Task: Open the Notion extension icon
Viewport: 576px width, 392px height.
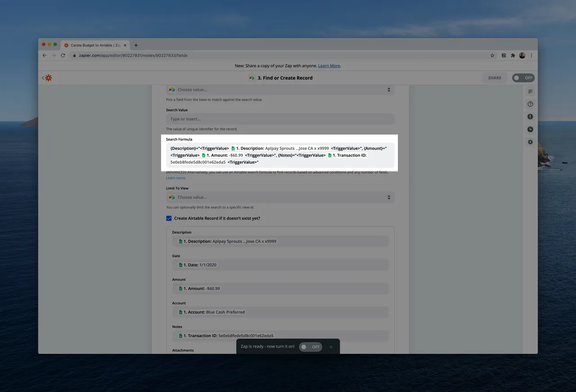Action: (504, 55)
